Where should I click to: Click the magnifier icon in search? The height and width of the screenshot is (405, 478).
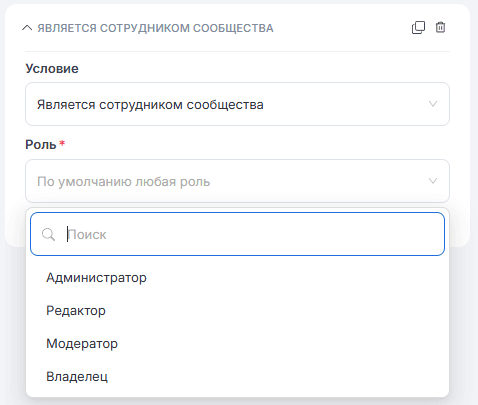[x=49, y=235]
